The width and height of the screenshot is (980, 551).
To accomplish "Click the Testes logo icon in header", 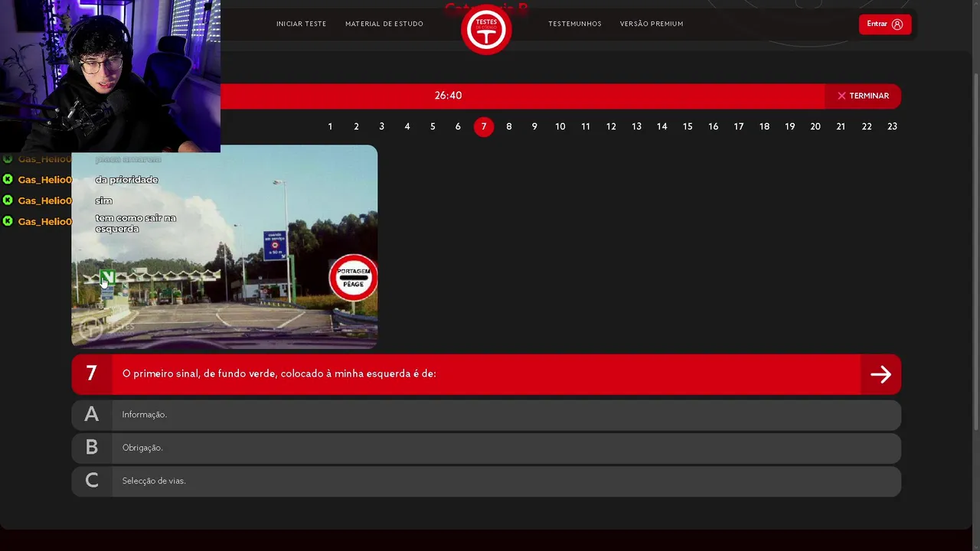I will [486, 30].
